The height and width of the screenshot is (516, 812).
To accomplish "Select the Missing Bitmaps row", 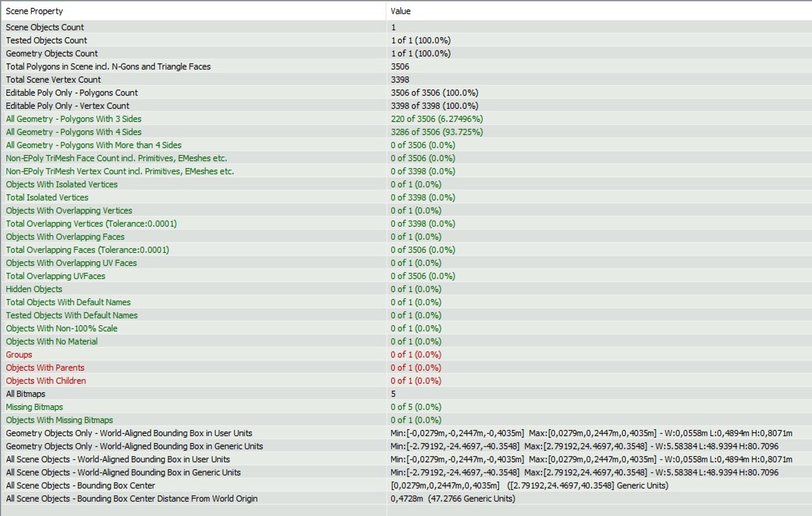I will pos(406,407).
